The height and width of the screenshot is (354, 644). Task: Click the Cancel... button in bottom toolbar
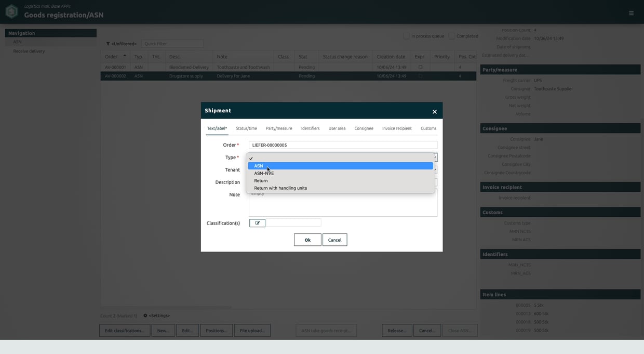click(427, 330)
